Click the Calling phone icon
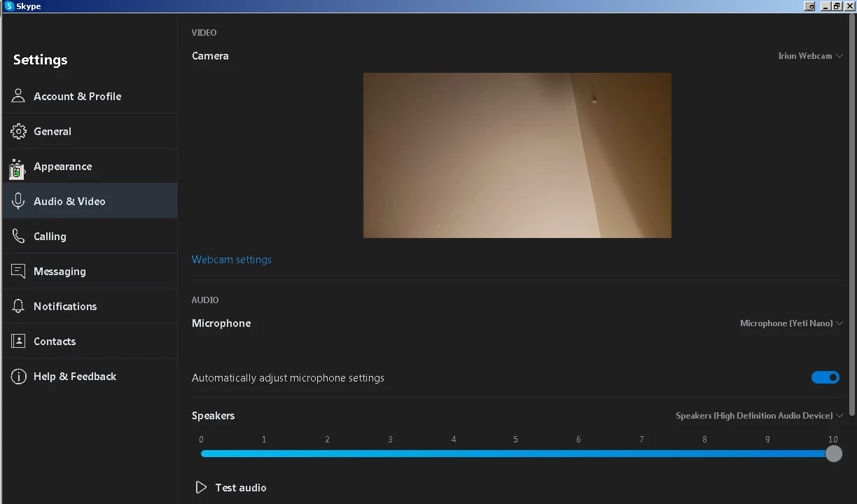Image resolution: width=857 pixels, height=504 pixels. click(19, 236)
